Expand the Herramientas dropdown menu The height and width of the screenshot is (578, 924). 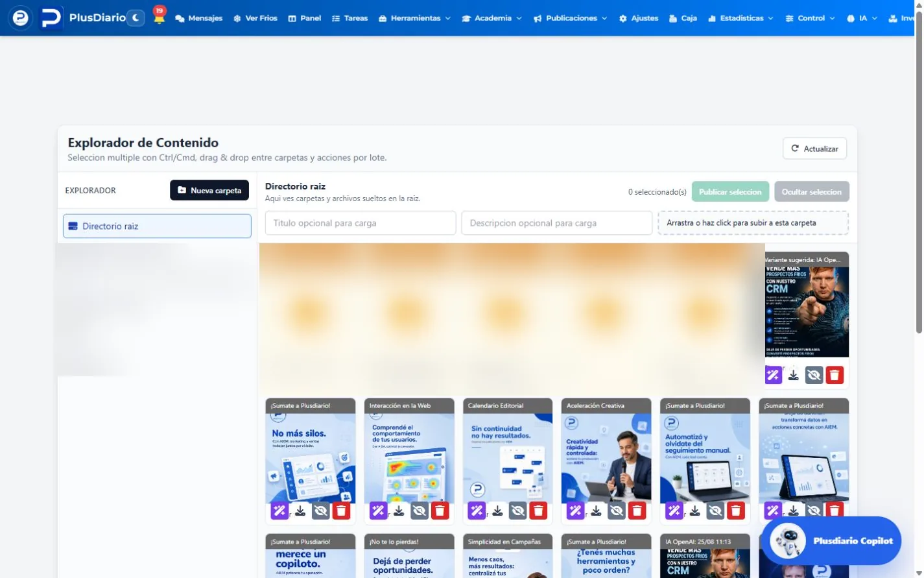click(x=414, y=18)
